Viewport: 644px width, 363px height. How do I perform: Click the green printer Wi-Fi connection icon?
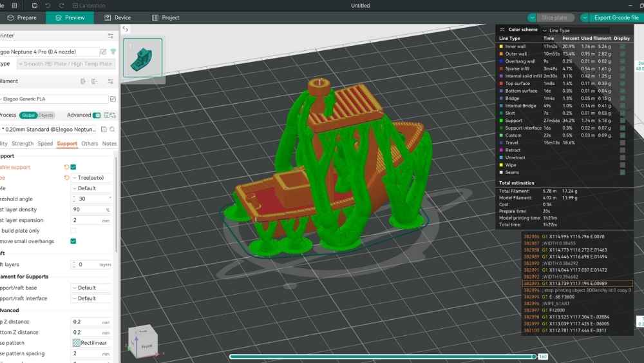coord(113,52)
